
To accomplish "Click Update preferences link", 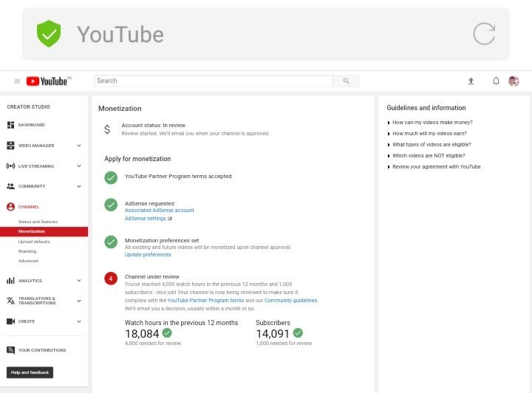I will click(148, 255).
